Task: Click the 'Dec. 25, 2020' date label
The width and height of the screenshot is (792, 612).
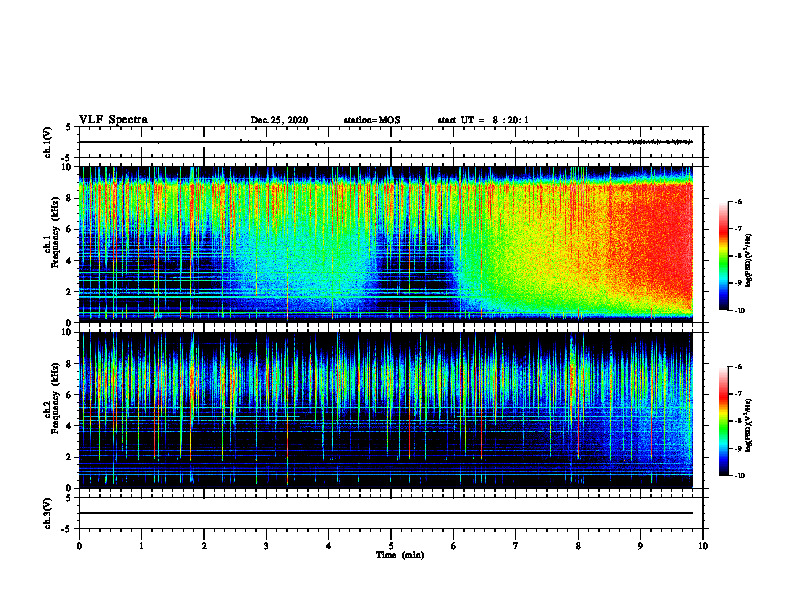Action: (x=279, y=120)
